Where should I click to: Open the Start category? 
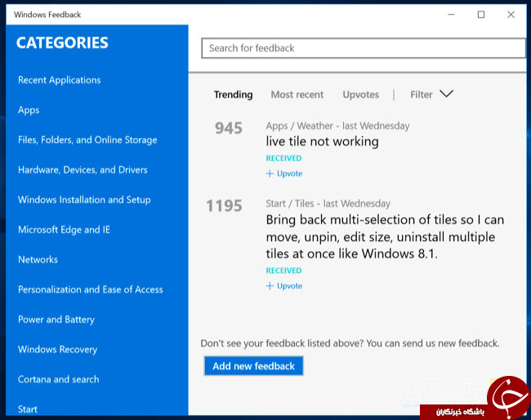(x=28, y=409)
